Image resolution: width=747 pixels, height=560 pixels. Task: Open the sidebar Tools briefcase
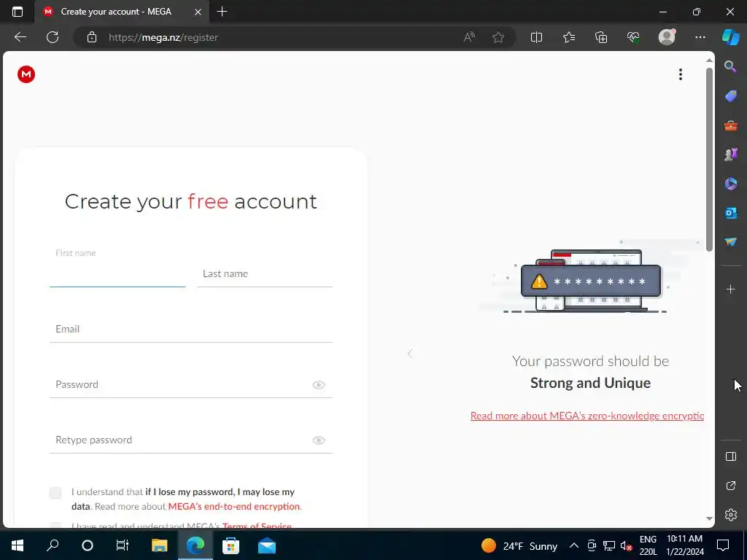(730, 125)
